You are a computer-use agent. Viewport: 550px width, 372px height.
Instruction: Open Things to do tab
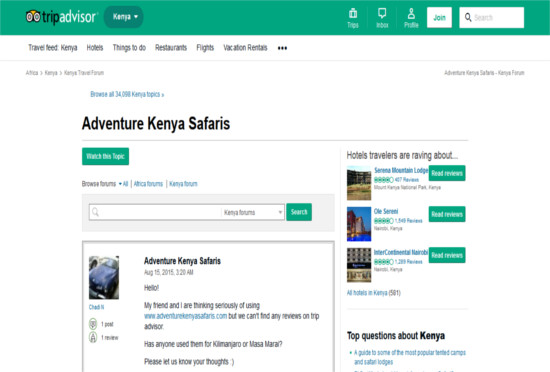129,48
